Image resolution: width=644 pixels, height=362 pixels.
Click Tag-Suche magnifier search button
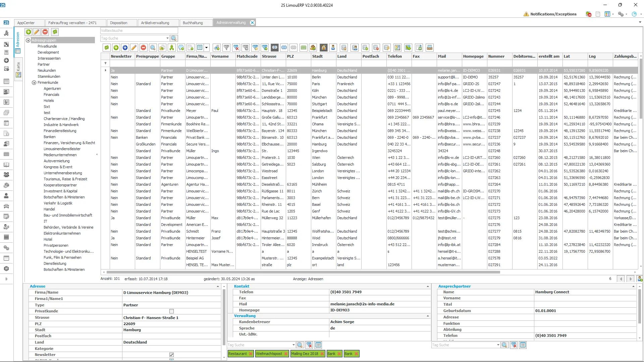[x=174, y=38]
